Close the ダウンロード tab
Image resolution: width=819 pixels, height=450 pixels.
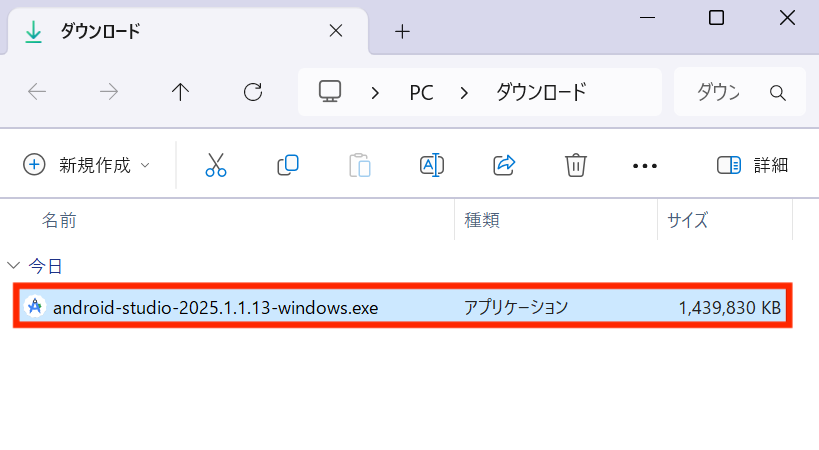pyautogui.click(x=336, y=31)
